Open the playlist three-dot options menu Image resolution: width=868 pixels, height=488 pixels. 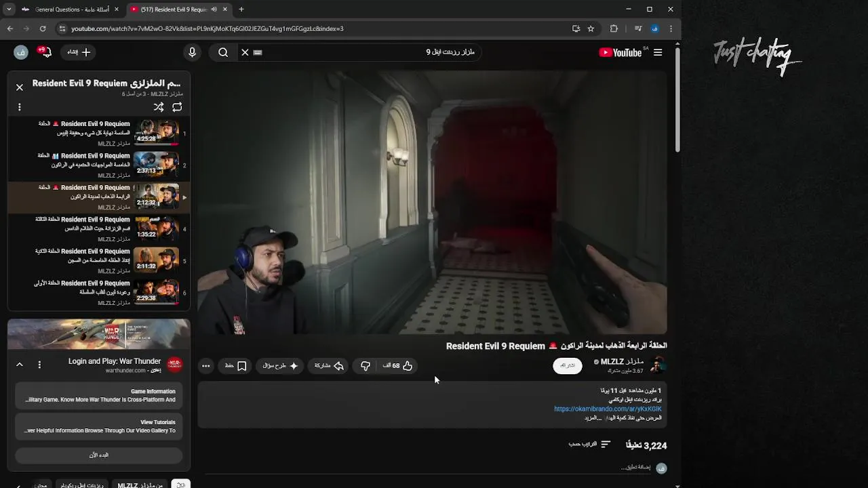coord(20,107)
